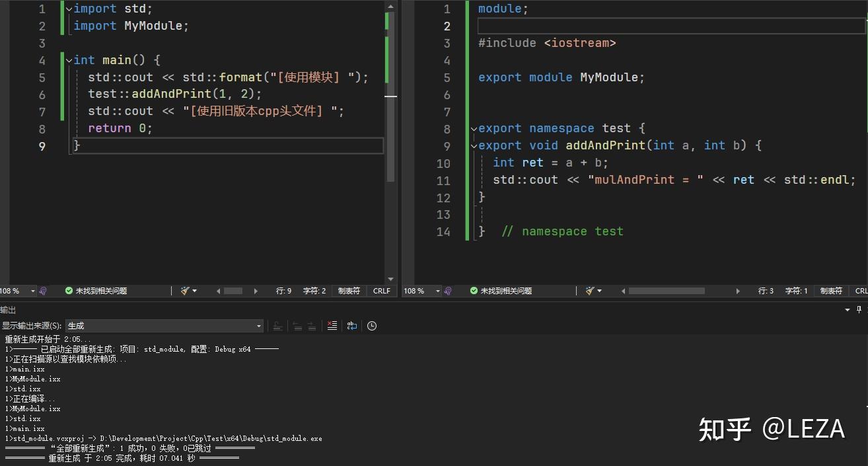Open Copilot from the left editor status bar
This screenshot has height=466, width=868.
tap(42, 291)
